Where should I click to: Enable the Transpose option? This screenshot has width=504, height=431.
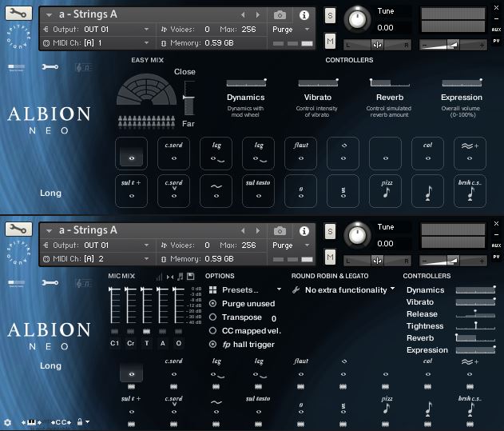212,317
